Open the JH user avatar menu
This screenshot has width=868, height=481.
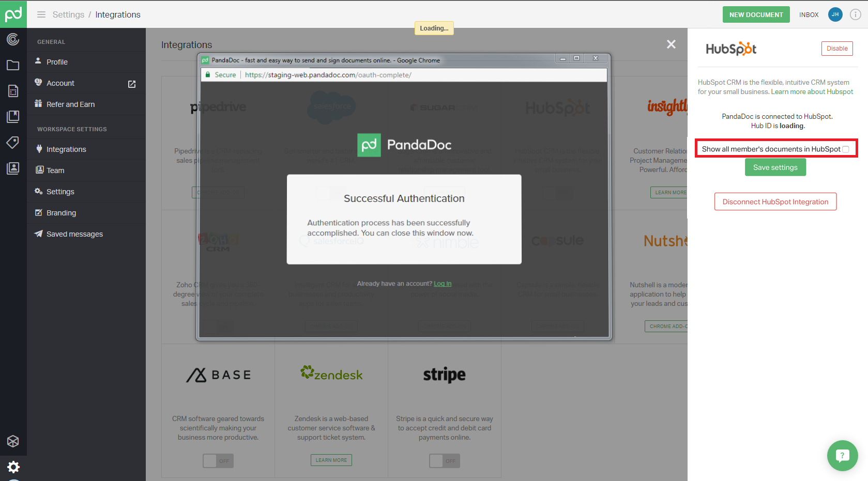click(835, 14)
